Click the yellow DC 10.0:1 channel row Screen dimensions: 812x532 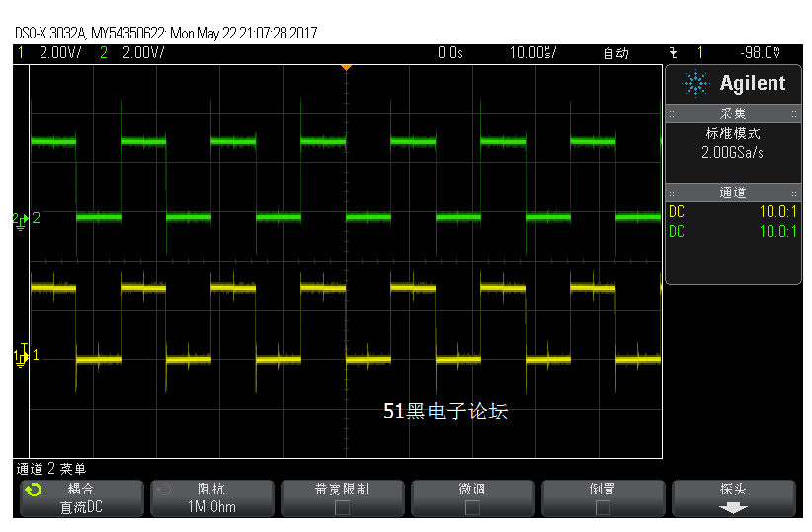pyautogui.click(x=733, y=211)
